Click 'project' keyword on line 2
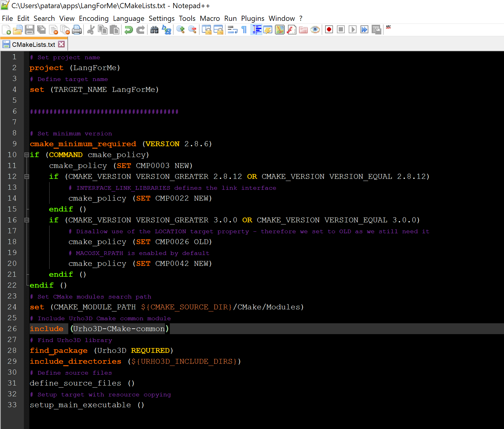 47,68
